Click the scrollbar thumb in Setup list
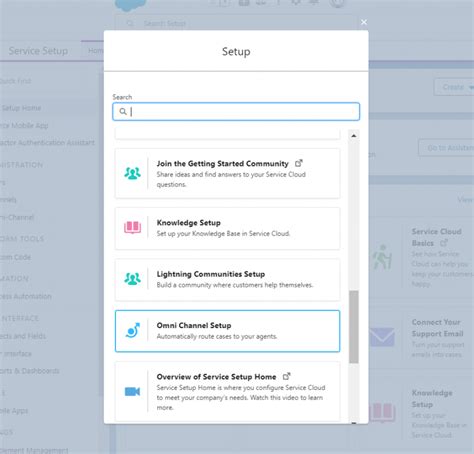Screen dimensions: 474x454 pos(354,327)
